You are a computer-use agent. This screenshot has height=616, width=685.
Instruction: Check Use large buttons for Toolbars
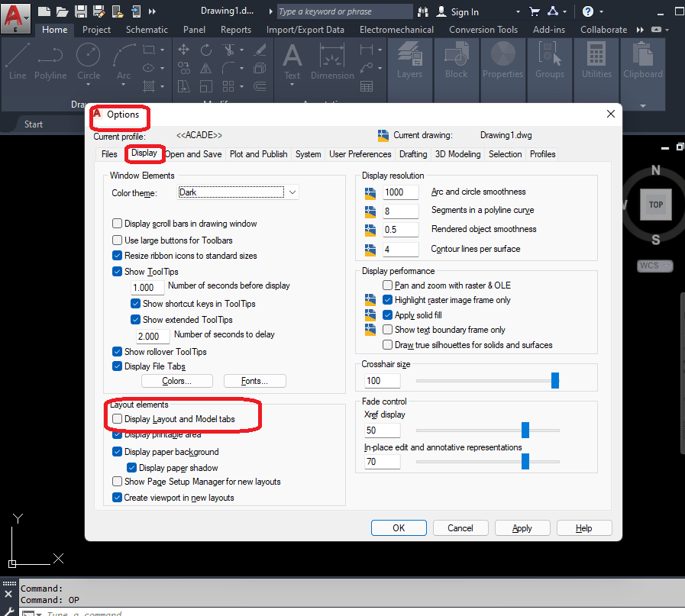point(117,240)
